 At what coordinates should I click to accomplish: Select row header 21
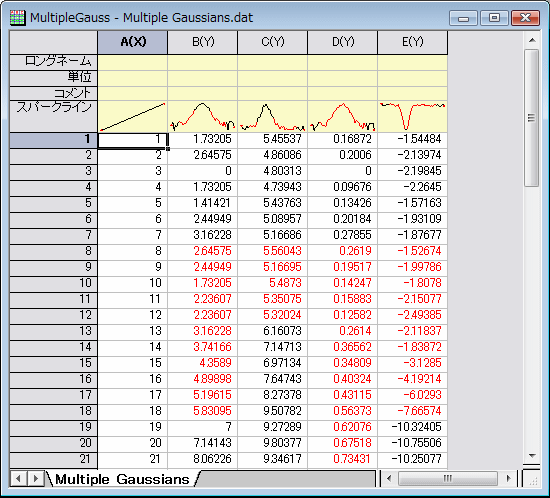[x=53, y=459]
